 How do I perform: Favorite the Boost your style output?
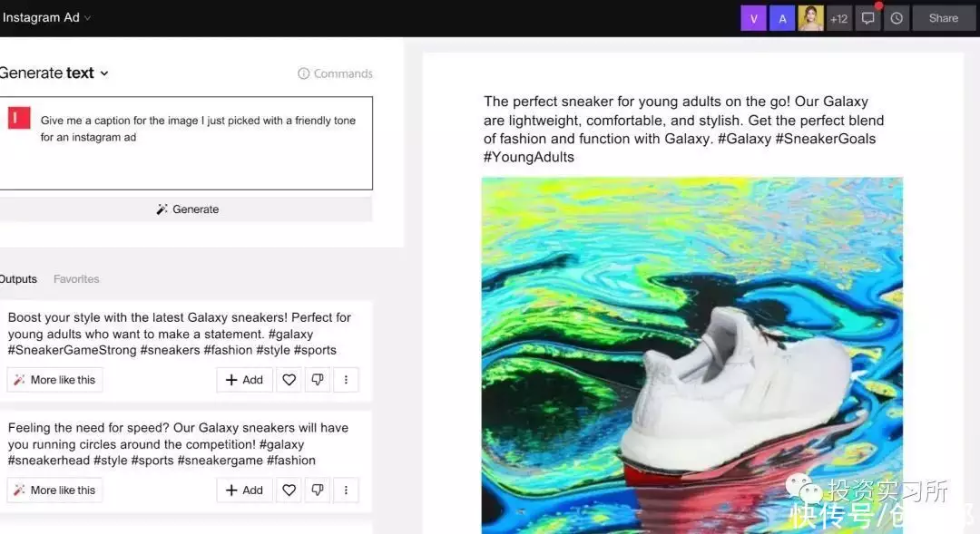pyautogui.click(x=289, y=380)
